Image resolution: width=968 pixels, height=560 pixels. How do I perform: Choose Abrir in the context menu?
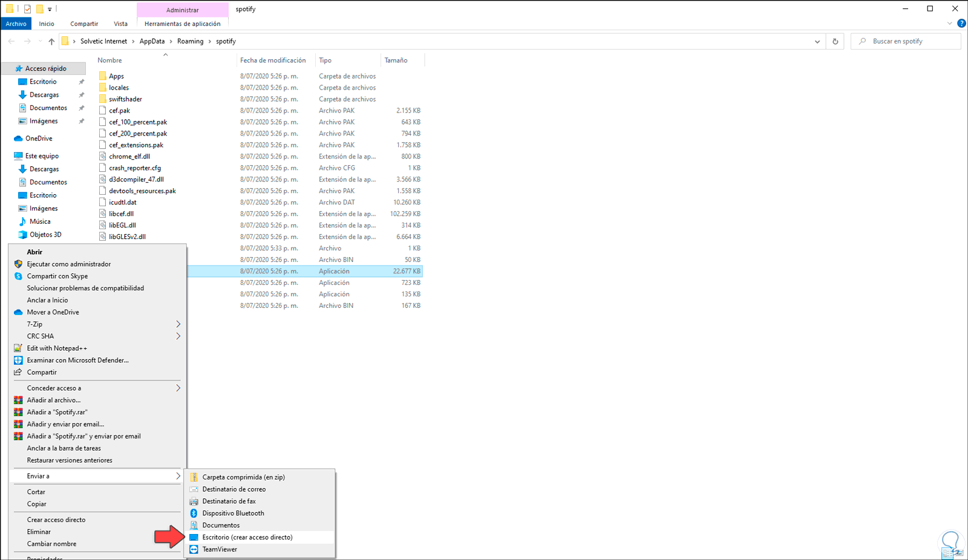click(x=34, y=252)
